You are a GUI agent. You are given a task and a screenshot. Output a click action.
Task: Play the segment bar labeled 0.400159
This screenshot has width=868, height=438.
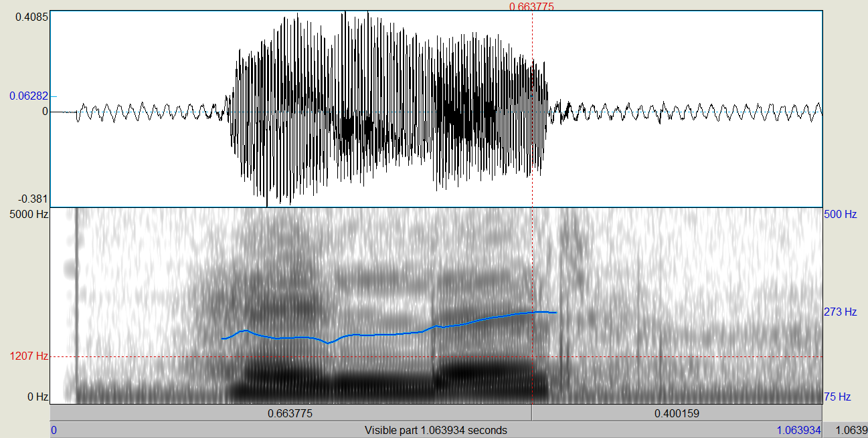[677, 413]
